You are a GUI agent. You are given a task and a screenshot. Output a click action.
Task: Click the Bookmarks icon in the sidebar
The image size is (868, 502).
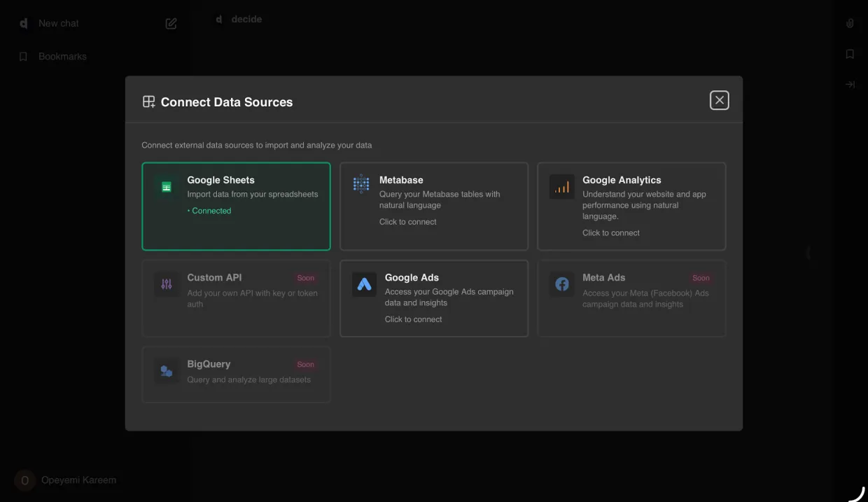click(23, 57)
